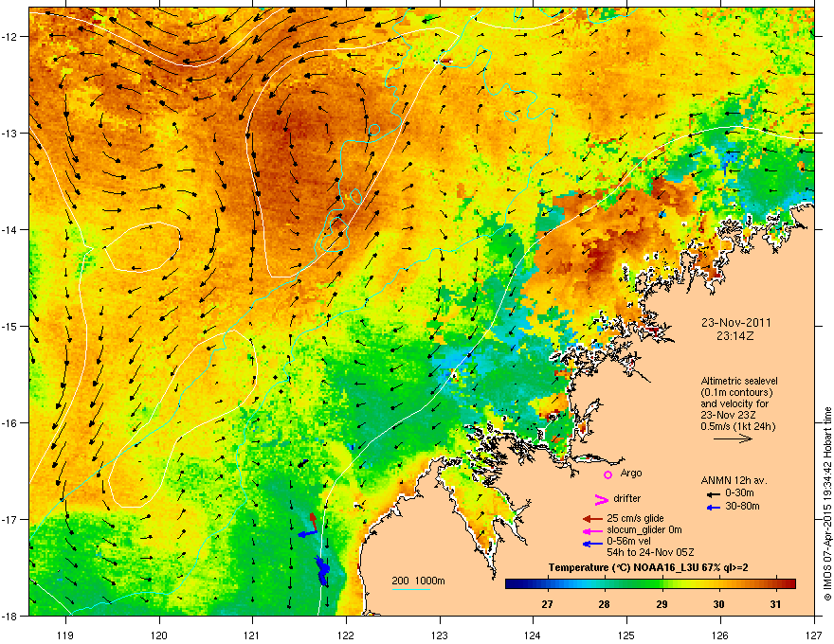This screenshot has height=644, width=834.
Task: Click the longitude axis label 125
Action: tap(627, 635)
